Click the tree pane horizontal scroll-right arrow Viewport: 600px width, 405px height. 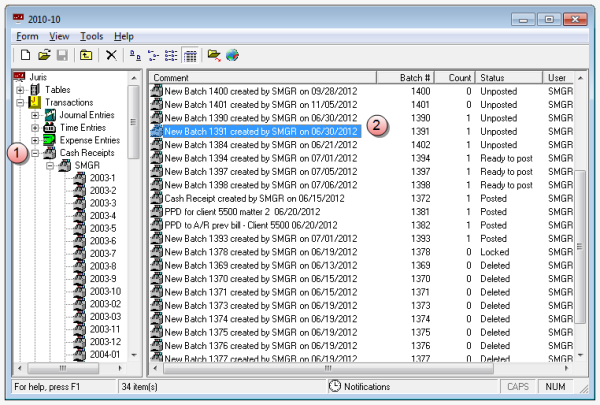tap(120, 368)
